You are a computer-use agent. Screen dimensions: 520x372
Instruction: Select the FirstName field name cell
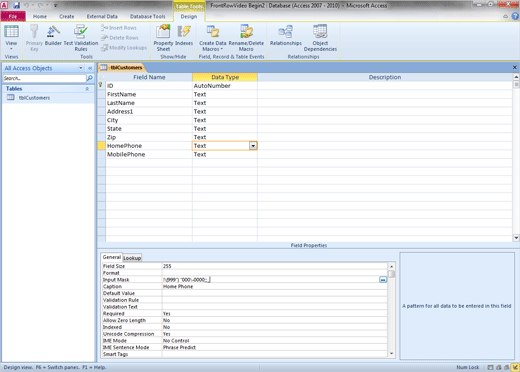pyautogui.click(x=149, y=94)
